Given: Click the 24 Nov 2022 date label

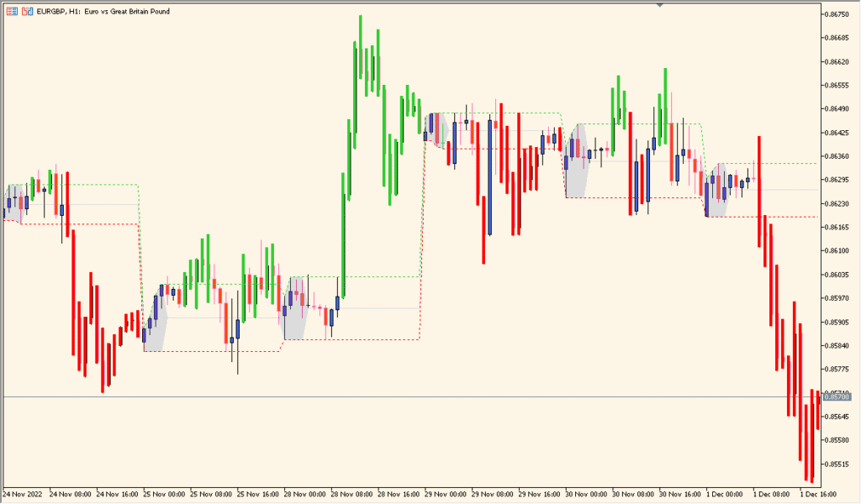Looking at the screenshot, I should coord(22,494).
